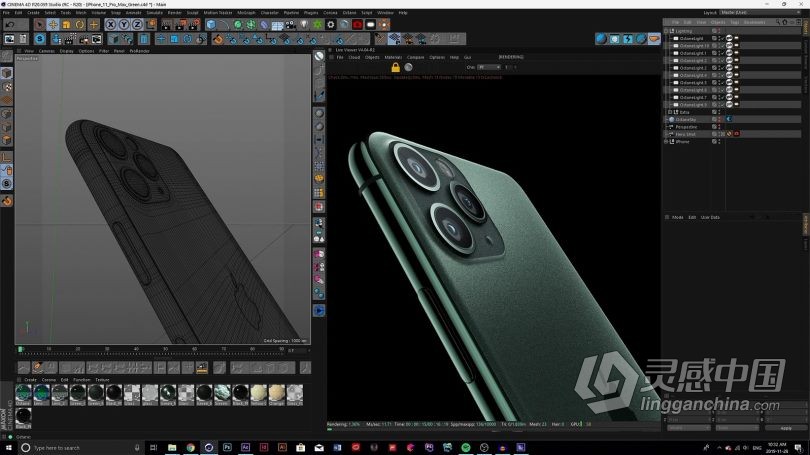Open the Render menu
Screen dimensions: 810x455
click(x=175, y=12)
